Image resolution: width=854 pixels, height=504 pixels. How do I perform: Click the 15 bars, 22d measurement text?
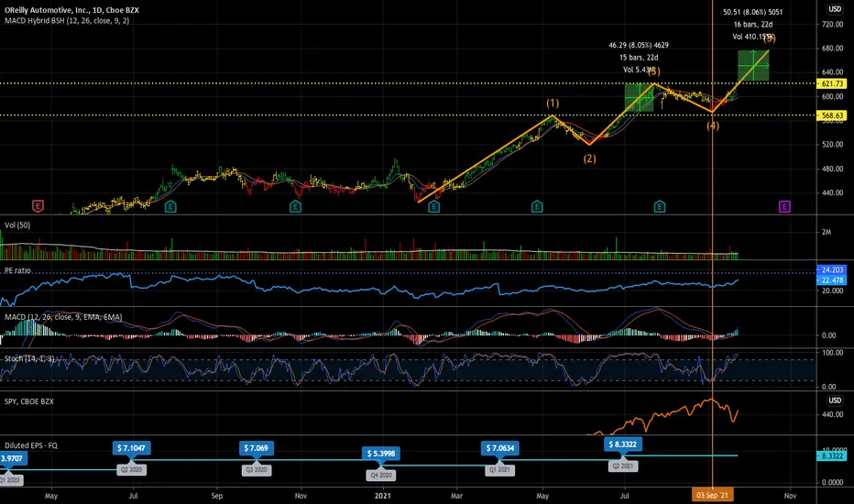pos(639,57)
